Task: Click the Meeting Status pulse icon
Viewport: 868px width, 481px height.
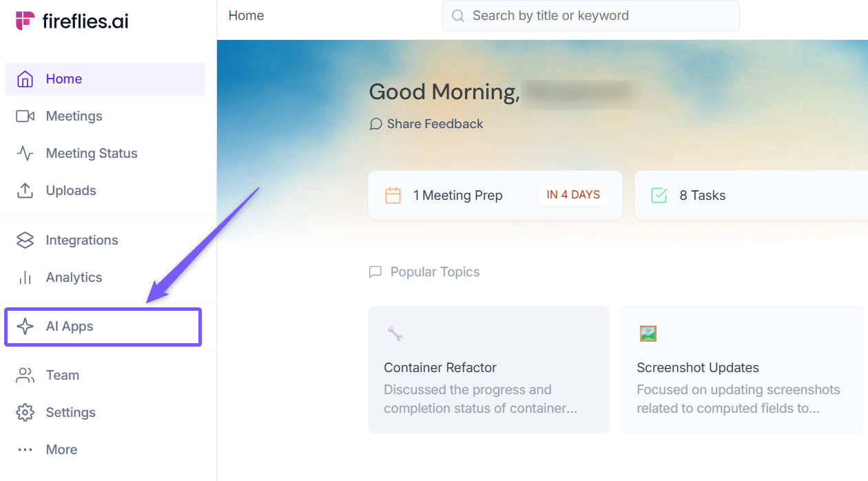Action: 25,154
